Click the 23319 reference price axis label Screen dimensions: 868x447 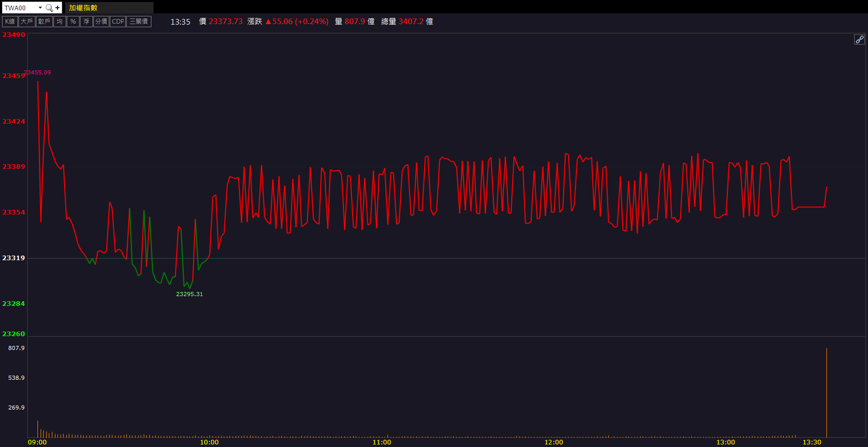13,258
